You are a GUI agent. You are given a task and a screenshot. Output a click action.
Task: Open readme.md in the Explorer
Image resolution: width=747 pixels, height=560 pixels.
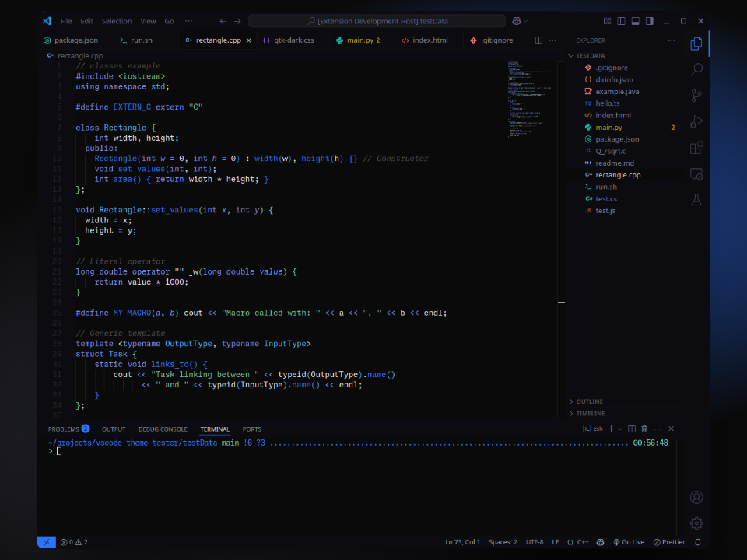(626, 163)
